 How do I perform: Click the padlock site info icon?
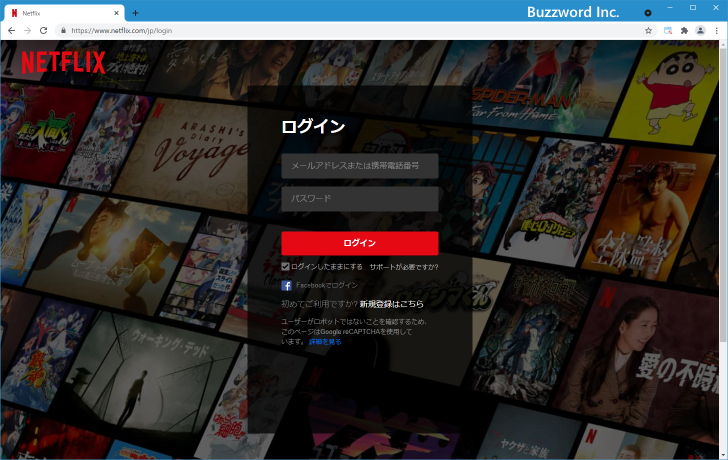pos(64,31)
